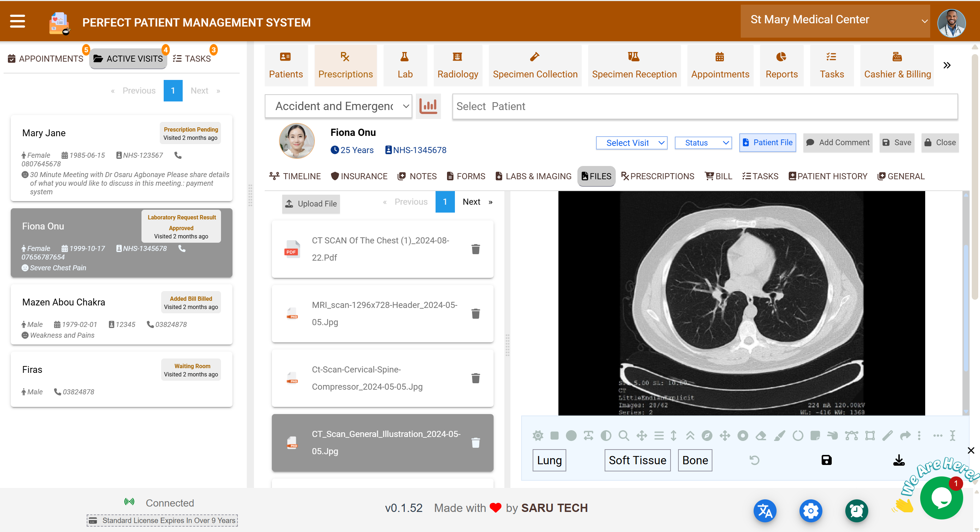This screenshot has height=532, width=980.
Task: Delete the Ct-Scan-Cervical-Spine file
Action: 476,378
